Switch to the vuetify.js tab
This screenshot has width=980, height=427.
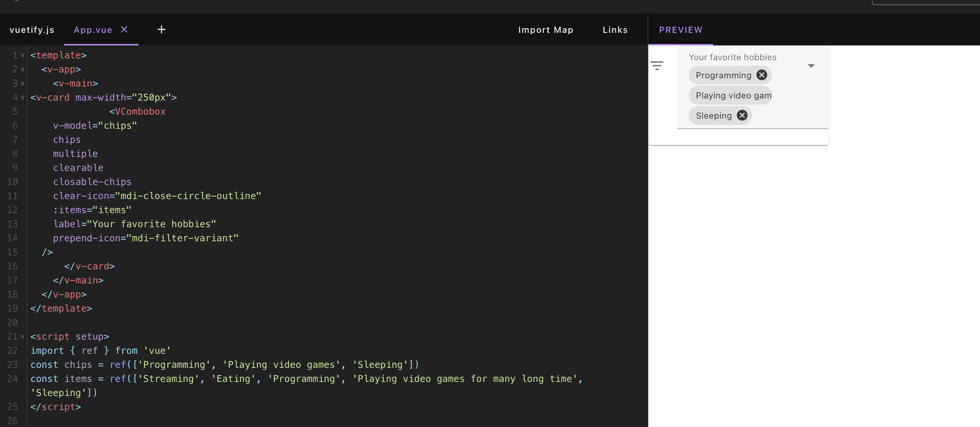point(32,30)
